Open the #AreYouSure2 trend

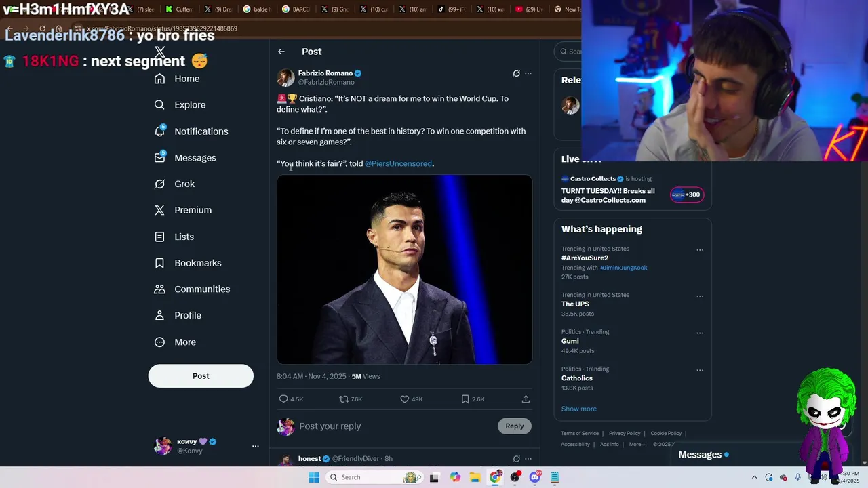585,258
